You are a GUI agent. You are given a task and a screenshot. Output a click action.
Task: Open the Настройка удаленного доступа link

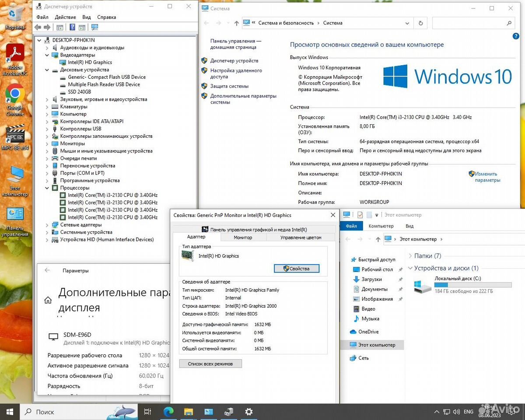click(x=236, y=73)
